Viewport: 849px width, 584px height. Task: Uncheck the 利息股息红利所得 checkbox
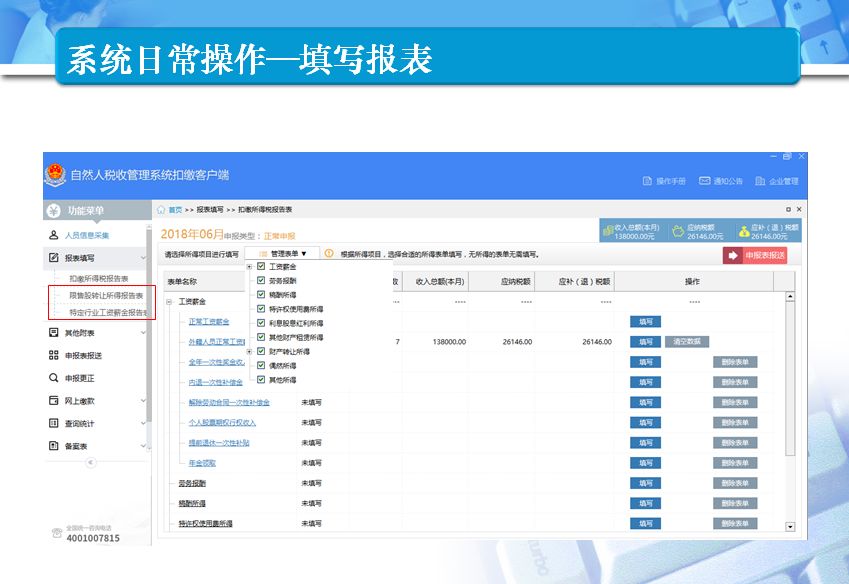[x=261, y=323]
